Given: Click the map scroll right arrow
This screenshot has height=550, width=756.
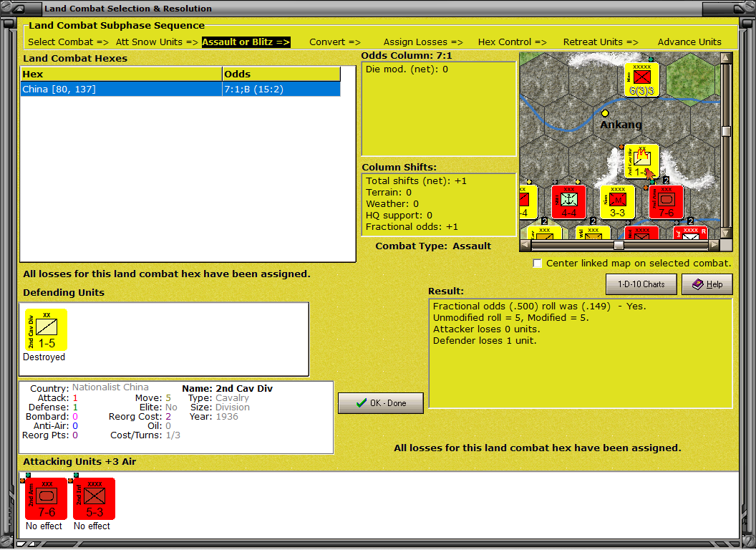Looking at the screenshot, I should click(x=714, y=245).
